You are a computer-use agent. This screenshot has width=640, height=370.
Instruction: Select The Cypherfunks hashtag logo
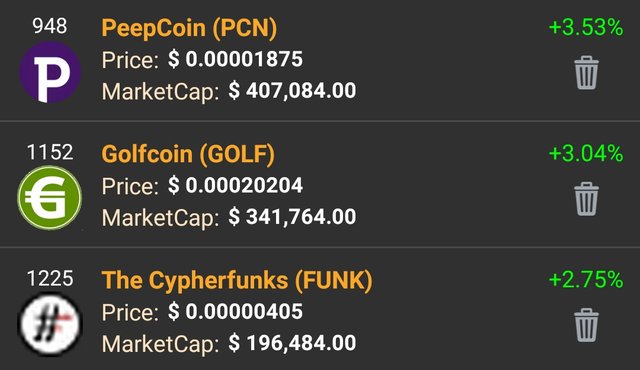pos(50,324)
